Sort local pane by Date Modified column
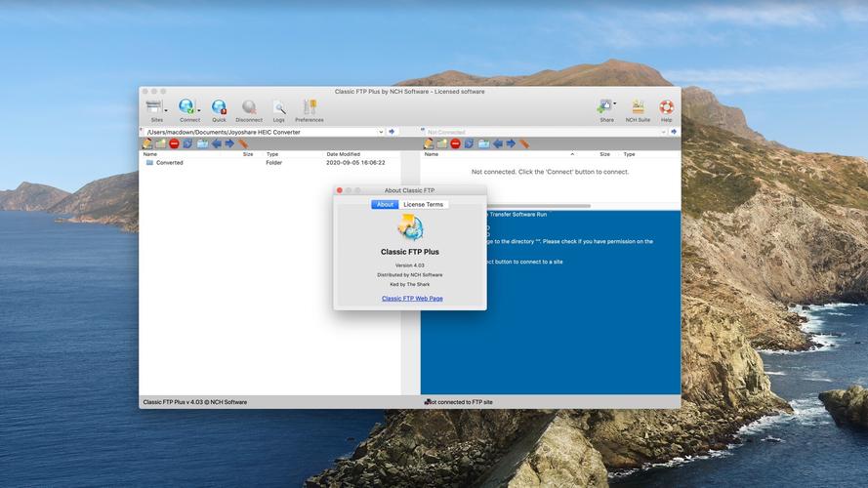The width and height of the screenshot is (868, 488). [344, 154]
